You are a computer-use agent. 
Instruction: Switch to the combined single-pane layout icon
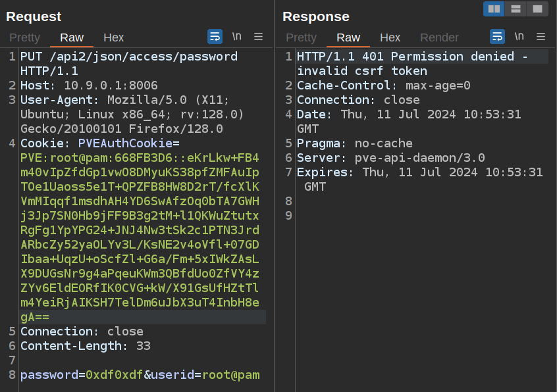coord(537,9)
